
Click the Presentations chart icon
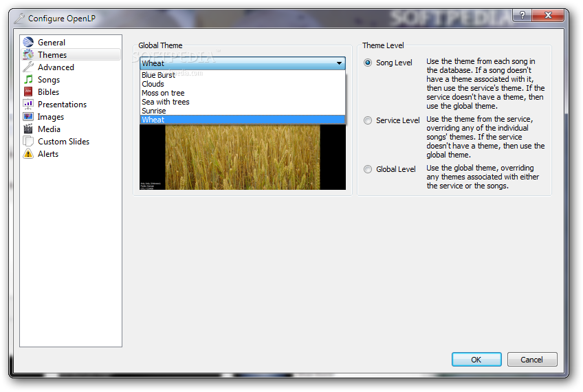click(28, 104)
